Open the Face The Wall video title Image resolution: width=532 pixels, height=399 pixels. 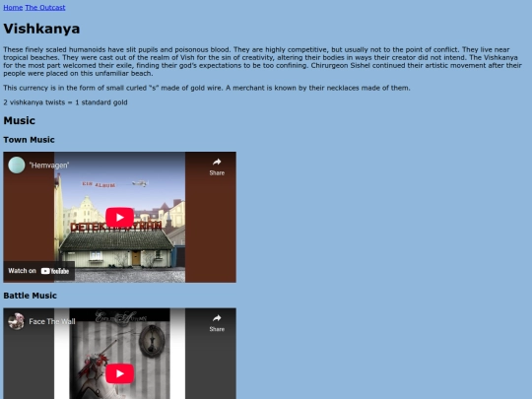[x=52, y=321]
